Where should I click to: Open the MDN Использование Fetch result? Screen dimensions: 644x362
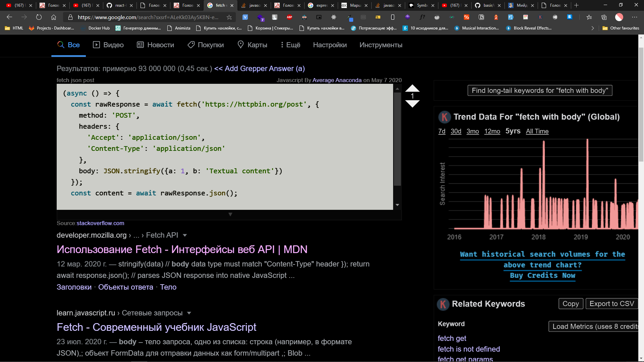[182, 250]
